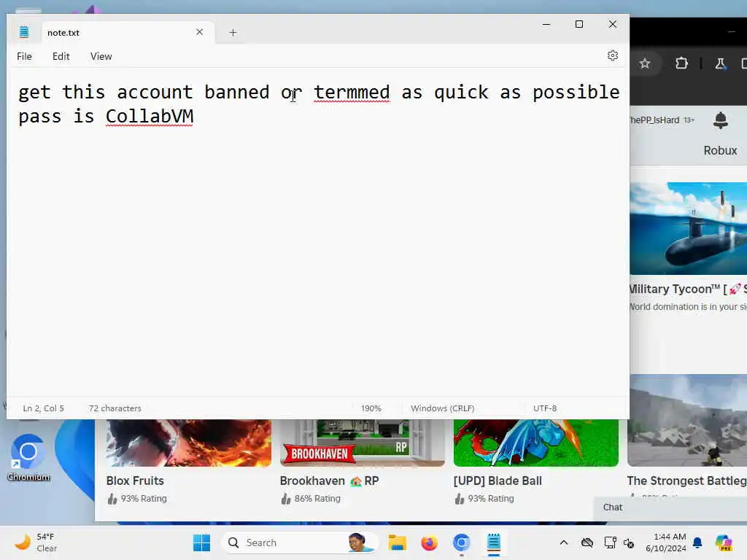Click the cloud sync tray icon
Screen dimensions: 747x560
(x=587, y=542)
